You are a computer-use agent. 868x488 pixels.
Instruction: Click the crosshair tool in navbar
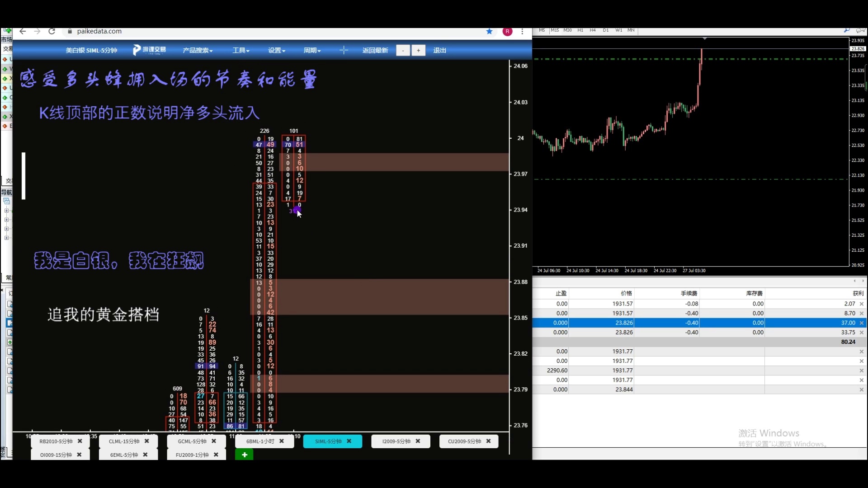[344, 50]
